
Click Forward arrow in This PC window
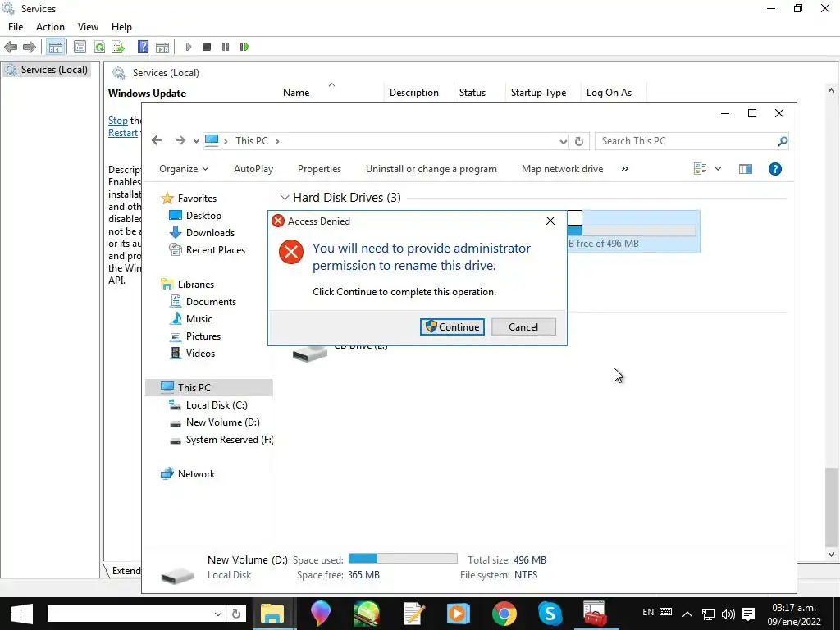click(x=180, y=140)
